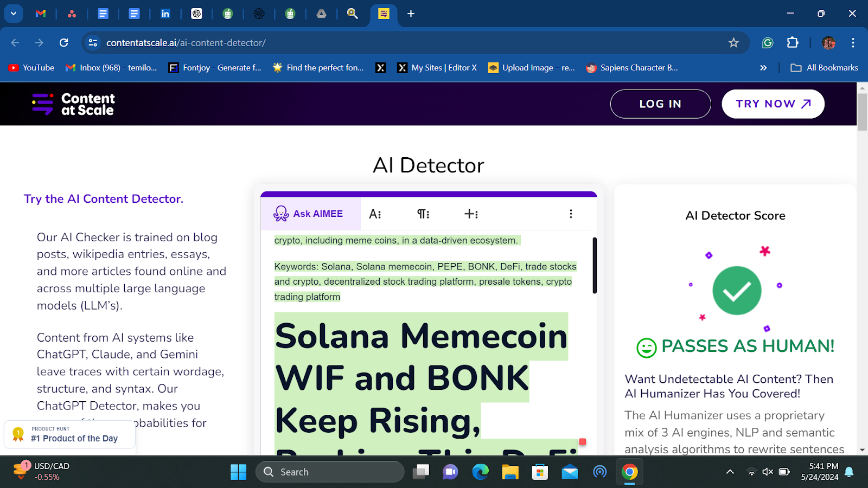
Task: Switch to the LinkedIn browser tab
Action: click(165, 14)
